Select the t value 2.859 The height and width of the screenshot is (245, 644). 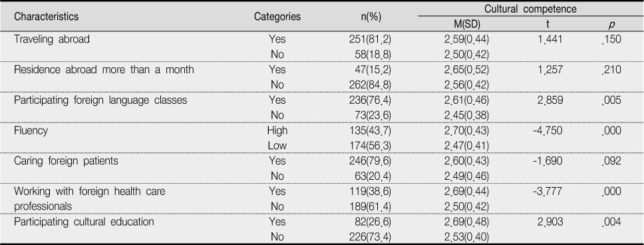click(548, 101)
